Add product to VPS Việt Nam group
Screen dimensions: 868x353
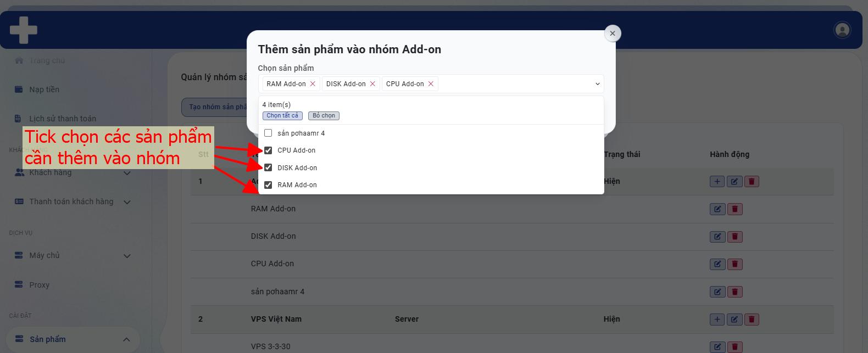click(x=717, y=319)
